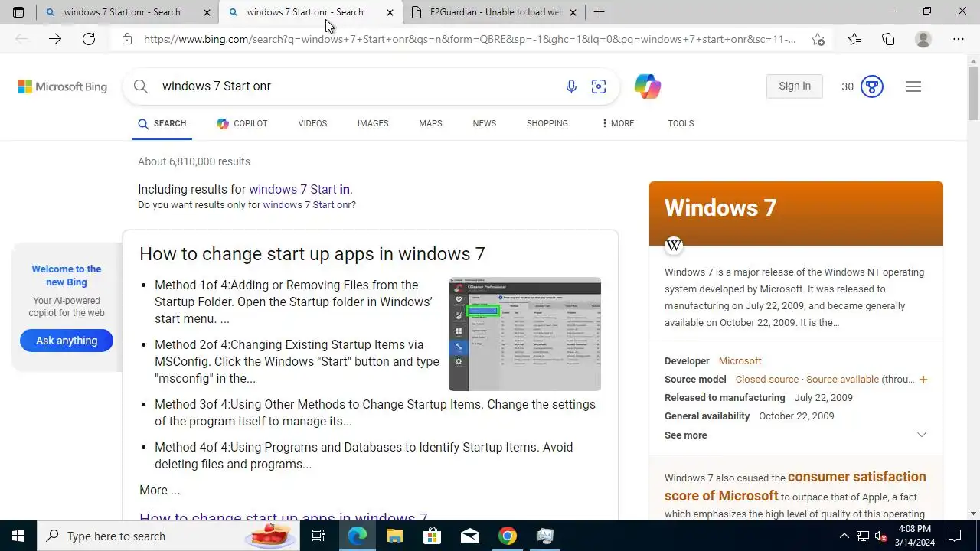Expand the See more chevron
The width and height of the screenshot is (980, 551).
922,435
